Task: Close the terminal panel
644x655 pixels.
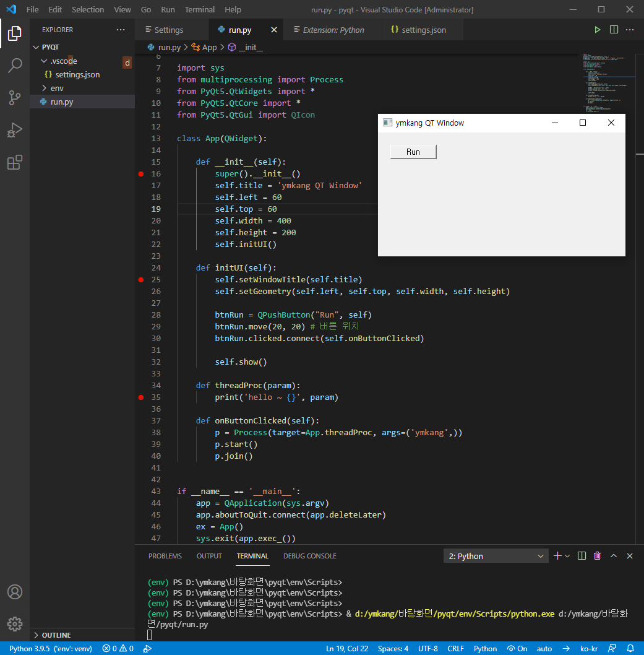Action: point(630,556)
